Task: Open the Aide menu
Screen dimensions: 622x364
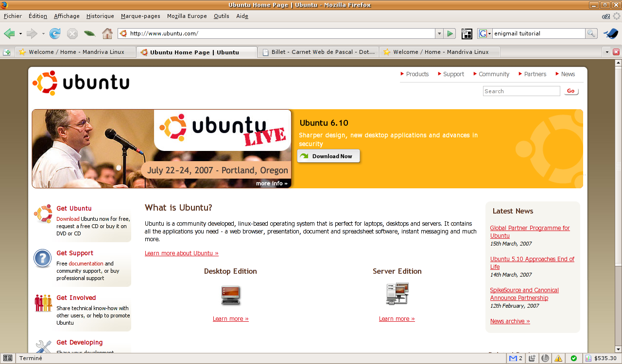Action: click(242, 16)
